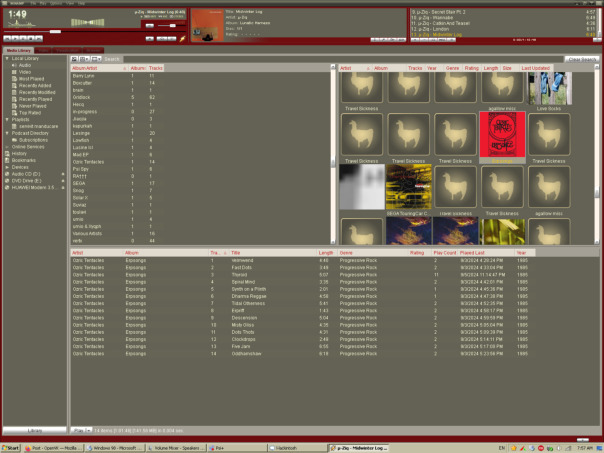Open the Options menu in Winamp
The image size is (604, 453).
point(56,3)
